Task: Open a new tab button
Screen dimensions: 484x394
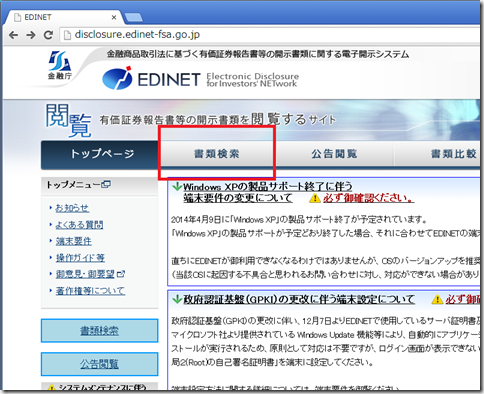Action: 133,17
